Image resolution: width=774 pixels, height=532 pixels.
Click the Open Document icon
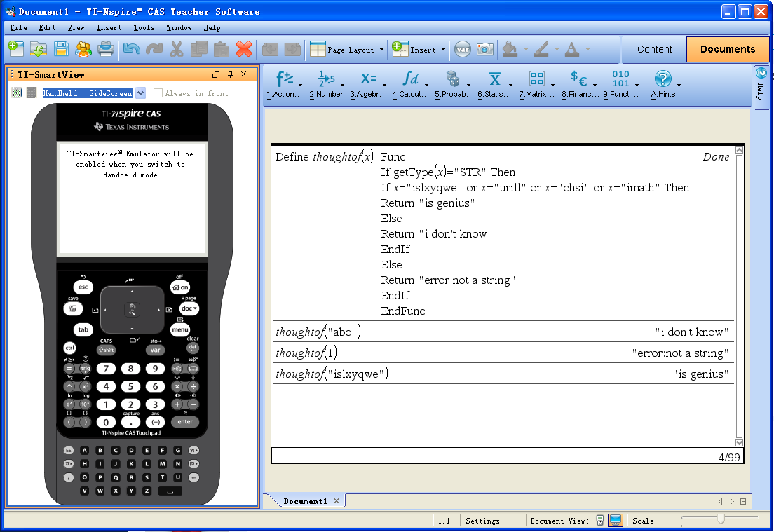tap(38, 49)
